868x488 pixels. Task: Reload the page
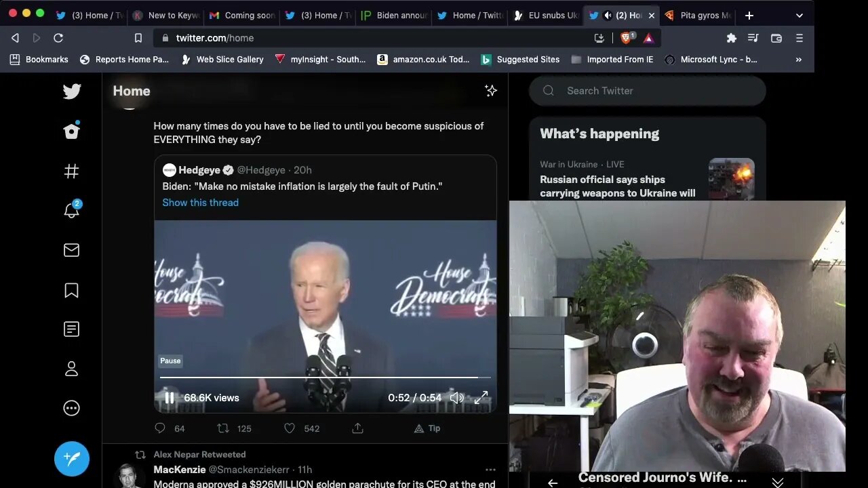(x=58, y=38)
